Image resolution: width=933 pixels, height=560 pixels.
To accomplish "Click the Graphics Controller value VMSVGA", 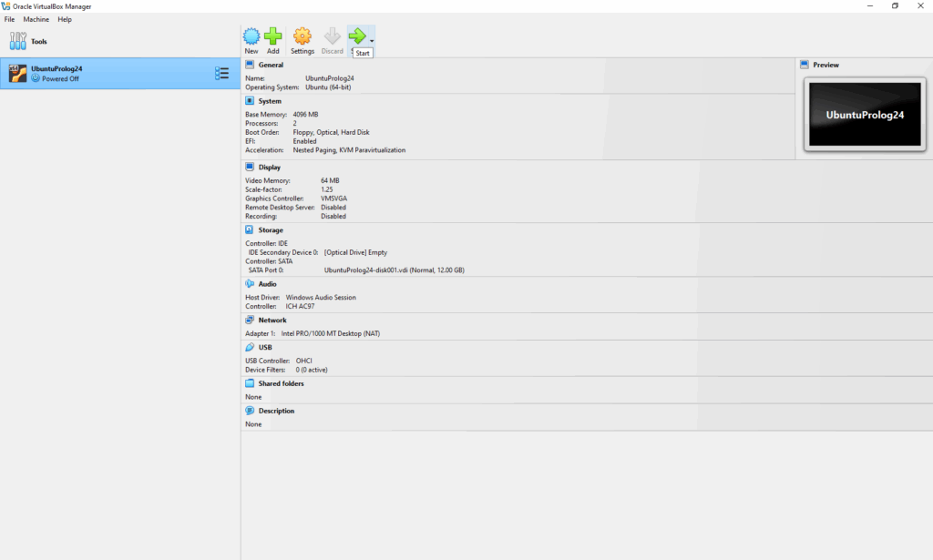I will click(333, 199).
